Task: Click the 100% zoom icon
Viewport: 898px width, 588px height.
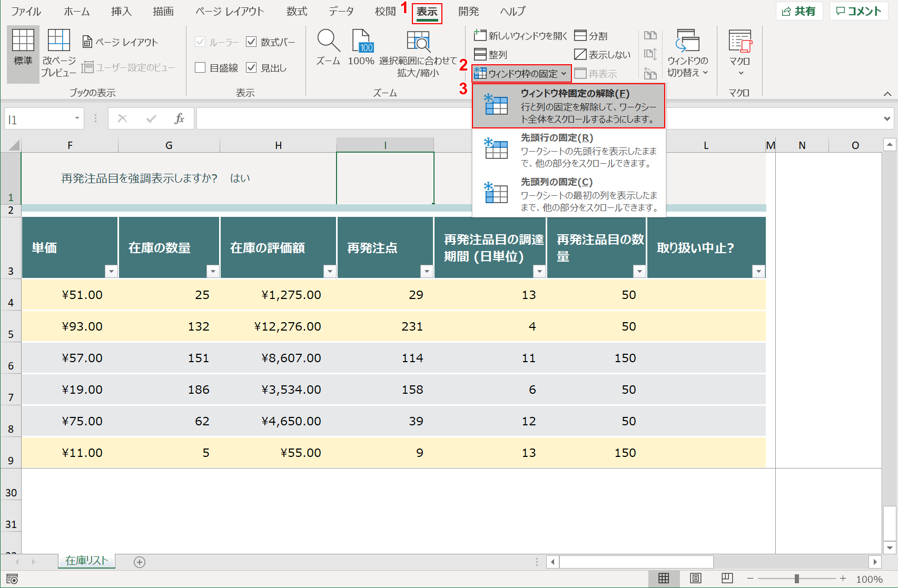Action: point(361,41)
